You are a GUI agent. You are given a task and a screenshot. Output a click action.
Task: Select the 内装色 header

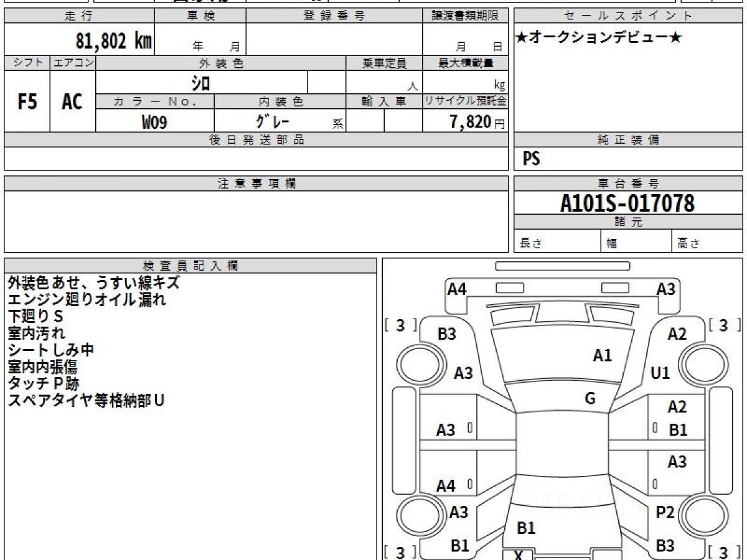[280, 101]
